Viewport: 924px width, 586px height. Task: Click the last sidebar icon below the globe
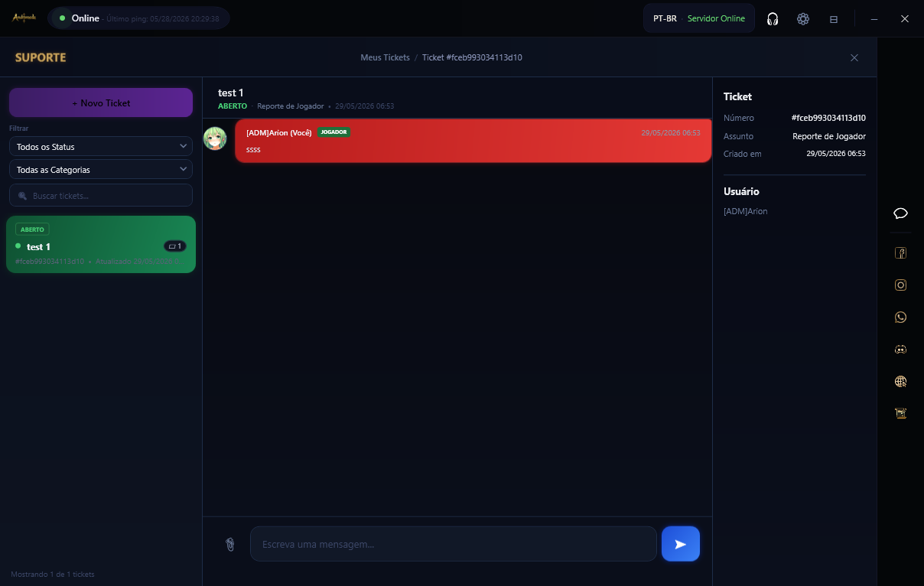(x=900, y=413)
